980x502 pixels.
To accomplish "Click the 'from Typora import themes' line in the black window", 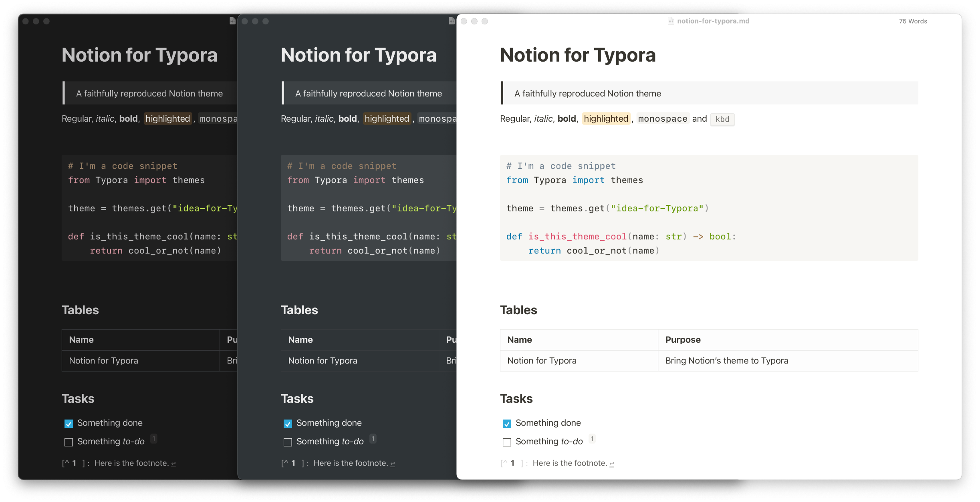I will [136, 180].
